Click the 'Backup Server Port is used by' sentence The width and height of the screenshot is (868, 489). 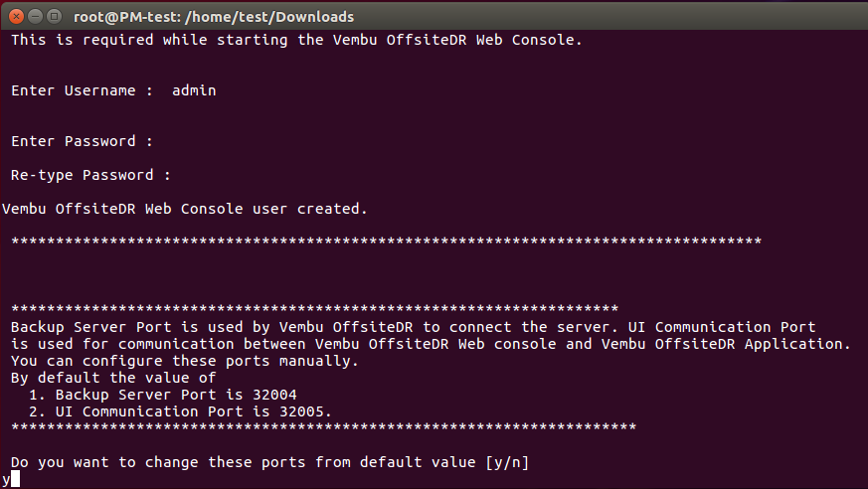(431, 336)
